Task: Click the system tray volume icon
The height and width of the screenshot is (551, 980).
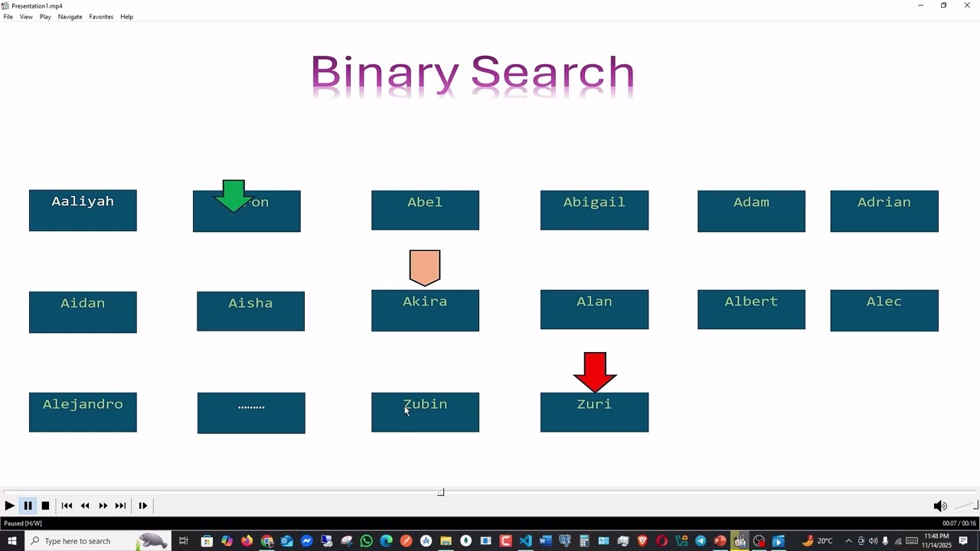Action: click(873, 541)
